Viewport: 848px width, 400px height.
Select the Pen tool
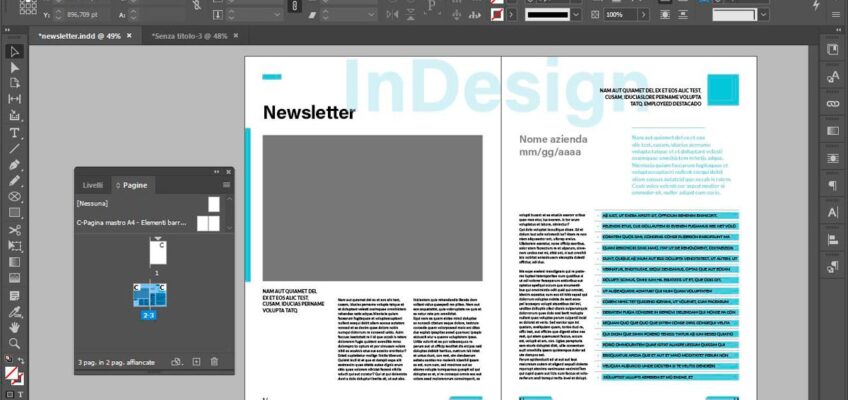coord(15,165)
